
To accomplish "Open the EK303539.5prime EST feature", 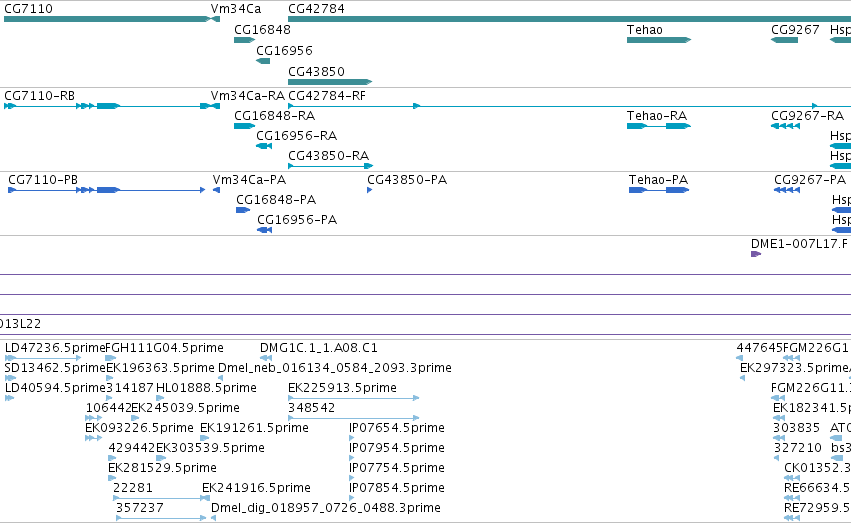I will 211,448.
